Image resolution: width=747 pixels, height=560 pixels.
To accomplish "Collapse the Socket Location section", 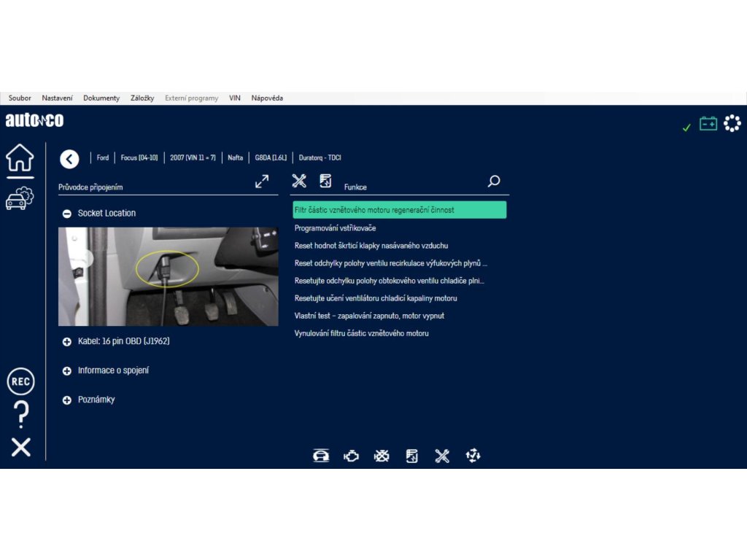I will 67,214.
